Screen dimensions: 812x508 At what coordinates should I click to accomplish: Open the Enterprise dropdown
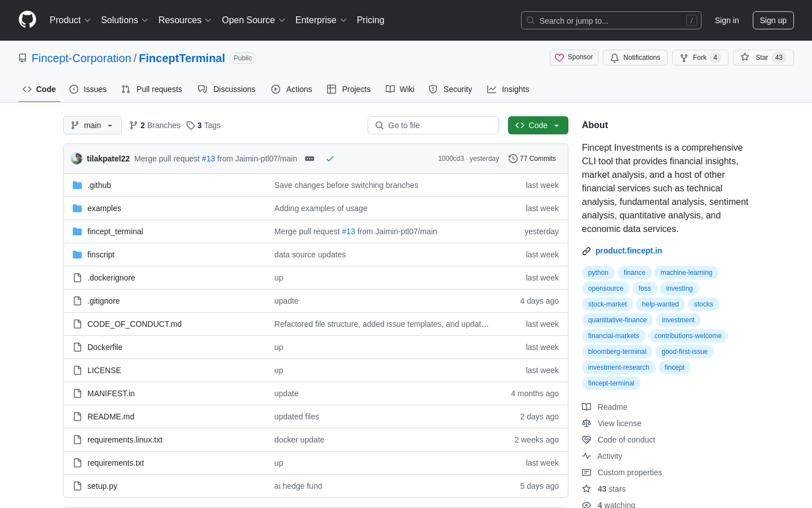point(321,20)
